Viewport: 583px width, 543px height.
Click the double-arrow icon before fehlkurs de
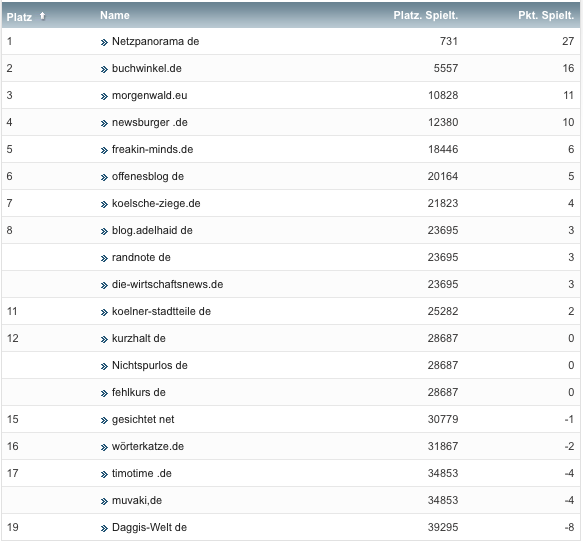pos(104,393)
